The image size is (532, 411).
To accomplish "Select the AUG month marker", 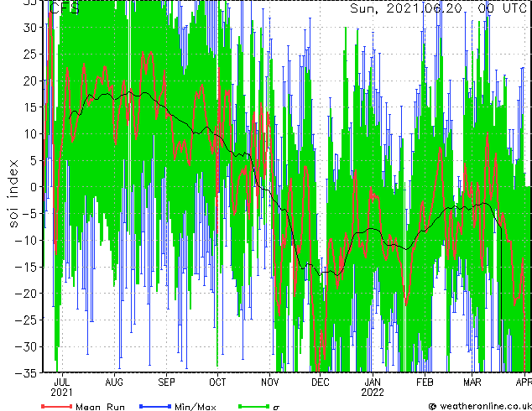I will [113, 381].
